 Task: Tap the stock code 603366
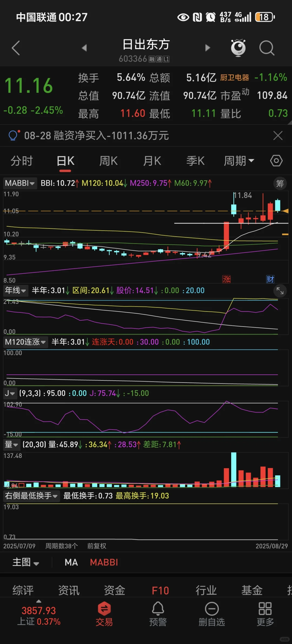pos(132,59)
